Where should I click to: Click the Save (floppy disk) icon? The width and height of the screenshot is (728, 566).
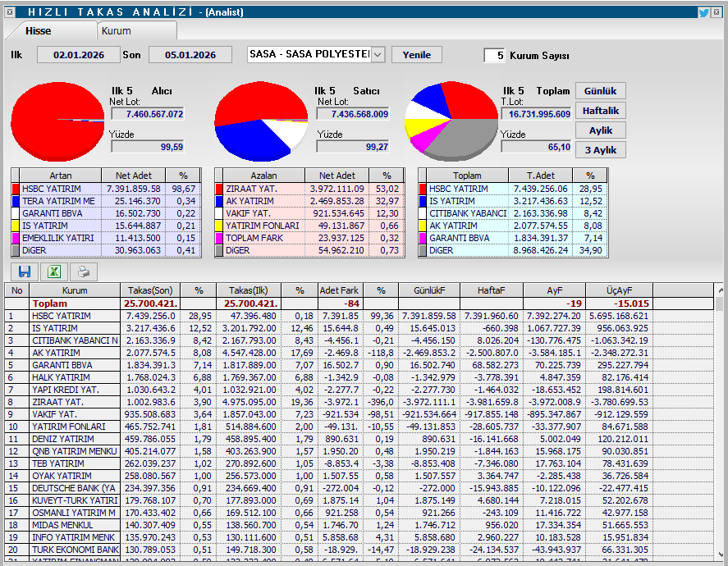tap(24, 272)
